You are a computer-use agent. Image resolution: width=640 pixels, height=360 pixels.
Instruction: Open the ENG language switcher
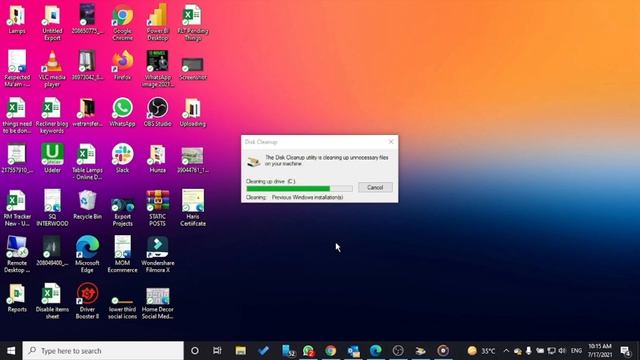[x=576, y=351]
